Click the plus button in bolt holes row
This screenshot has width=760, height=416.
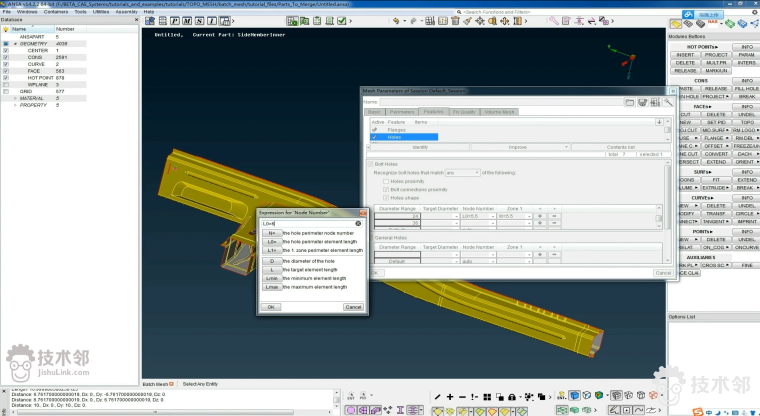pos(539,215)
